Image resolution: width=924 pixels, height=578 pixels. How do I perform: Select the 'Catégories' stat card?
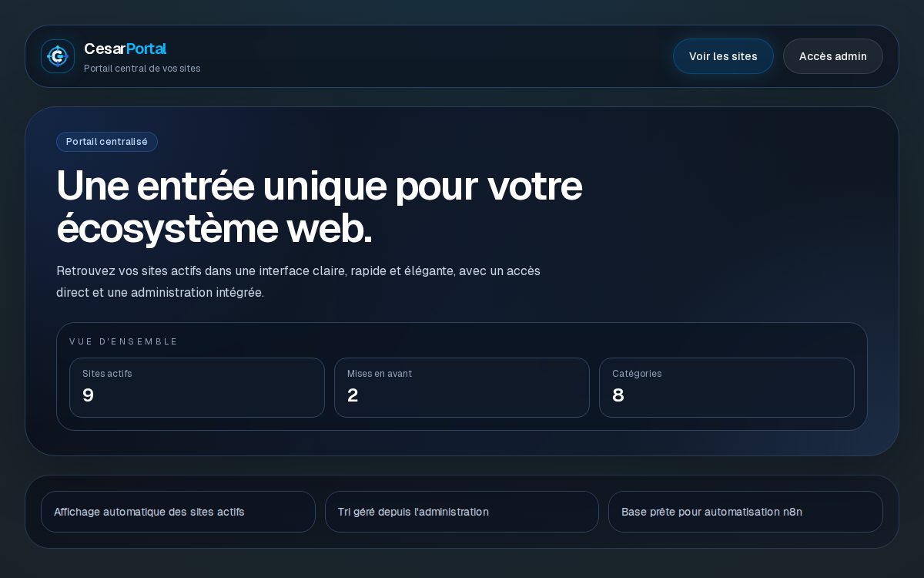(x=727, y=388)
